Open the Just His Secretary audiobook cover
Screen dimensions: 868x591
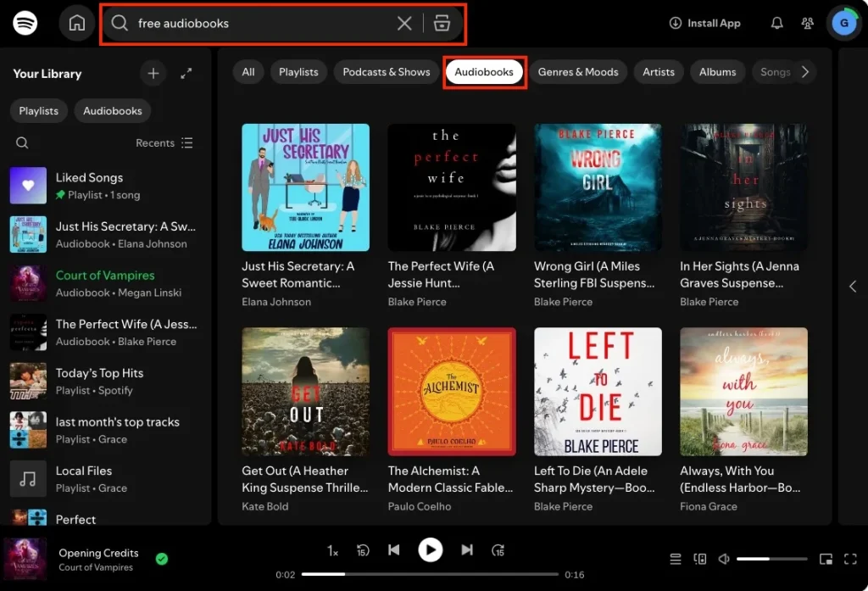click(x=305, y=187)
